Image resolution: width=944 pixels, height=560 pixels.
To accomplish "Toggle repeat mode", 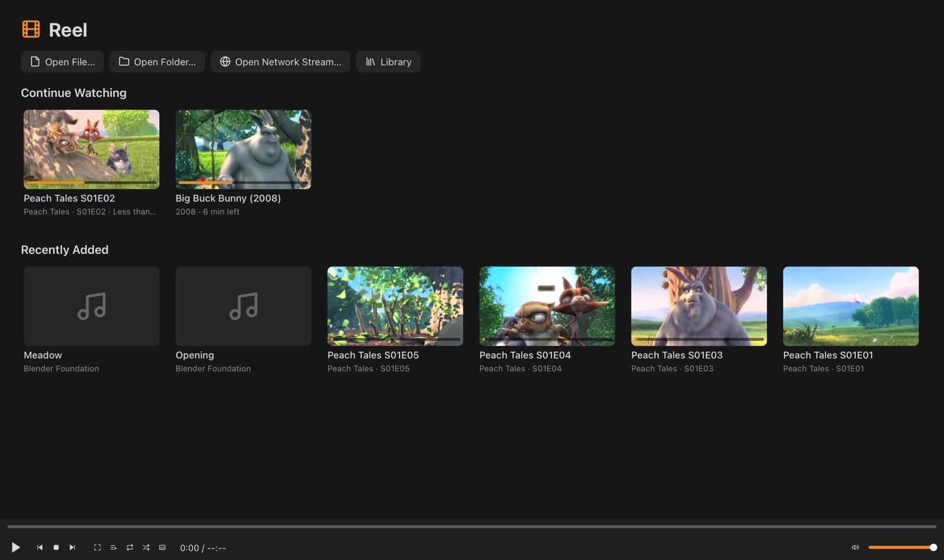I will (130, 548).
